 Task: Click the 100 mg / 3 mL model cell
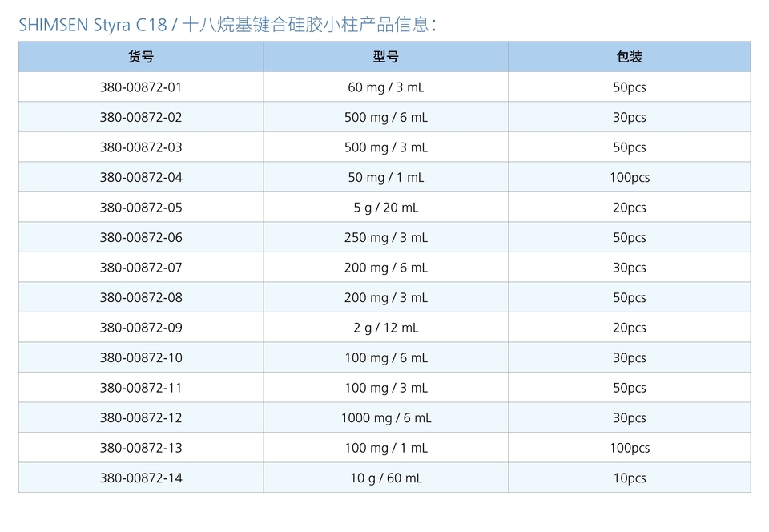point(385,388)
